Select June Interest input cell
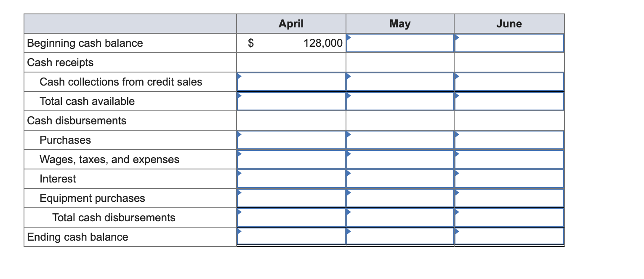 [509, 179]
